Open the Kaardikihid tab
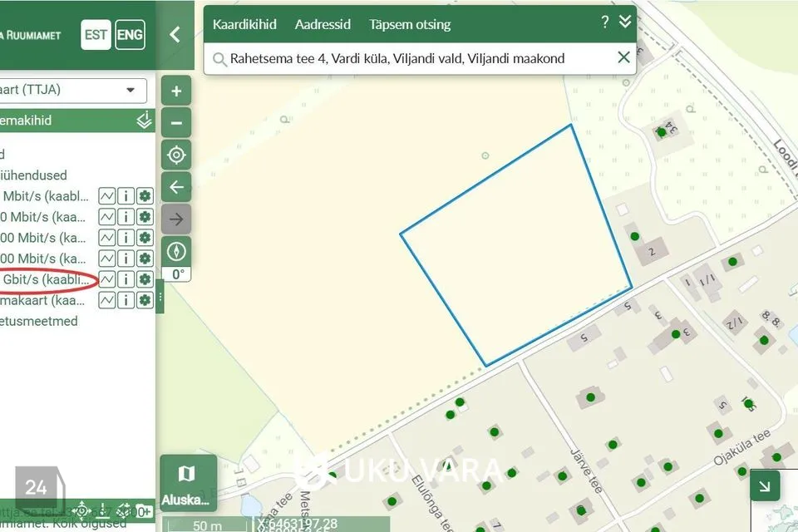Image resolution: width=798 pixels, height=532 pixels. point(244,24)
